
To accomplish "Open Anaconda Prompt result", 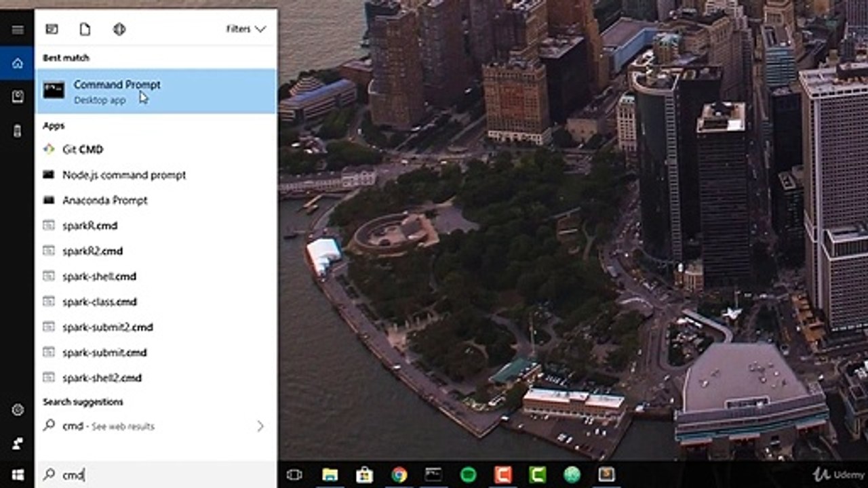I will (156, 200).
